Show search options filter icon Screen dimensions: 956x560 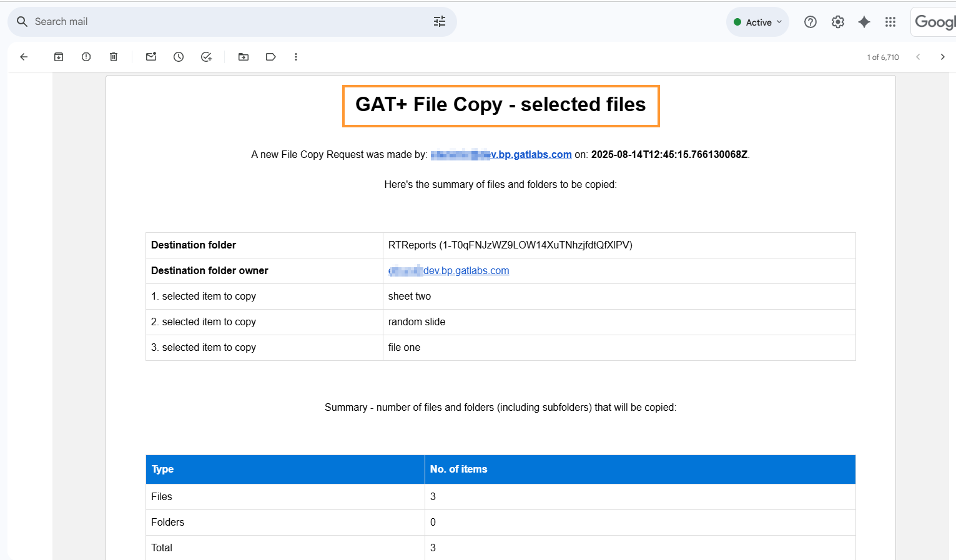[440, 22]
